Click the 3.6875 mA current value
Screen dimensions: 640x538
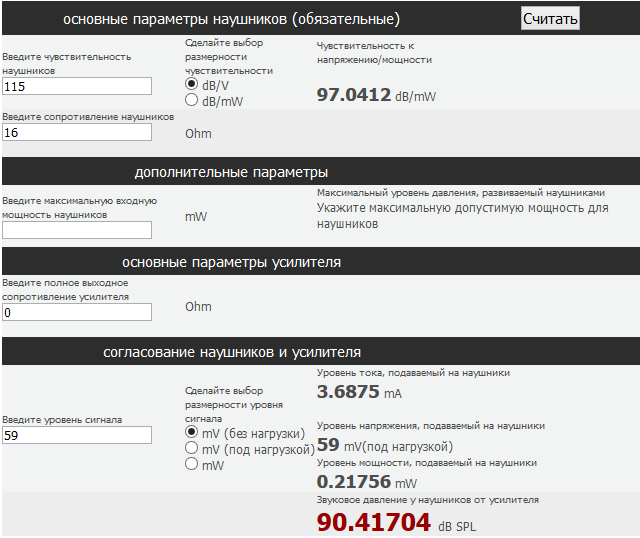coord(359,392)
